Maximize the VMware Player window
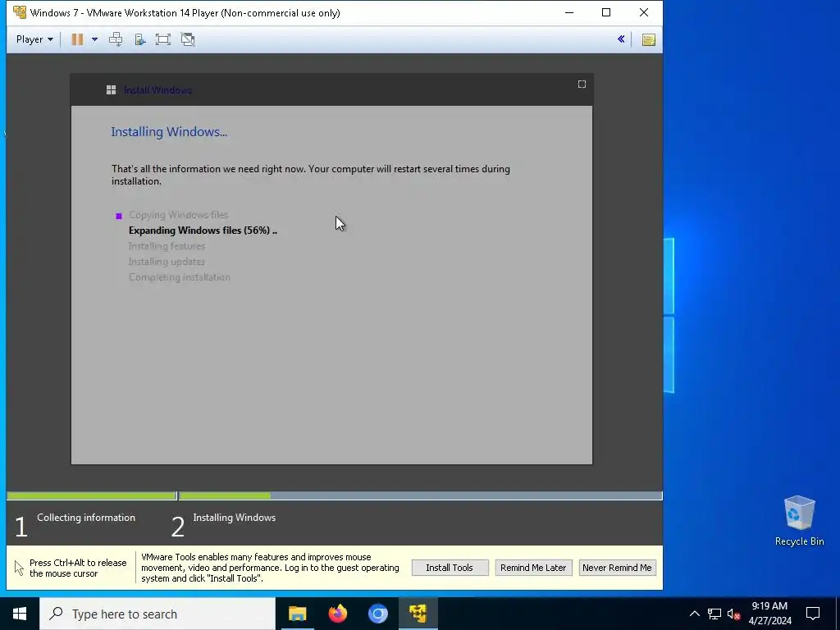 [606, 12]
